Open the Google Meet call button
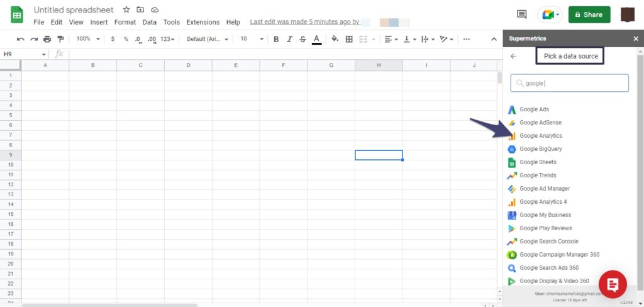Image resolution: width=644 pixels, height=307 pixels. pyautogui.click(x=550, y=15)
